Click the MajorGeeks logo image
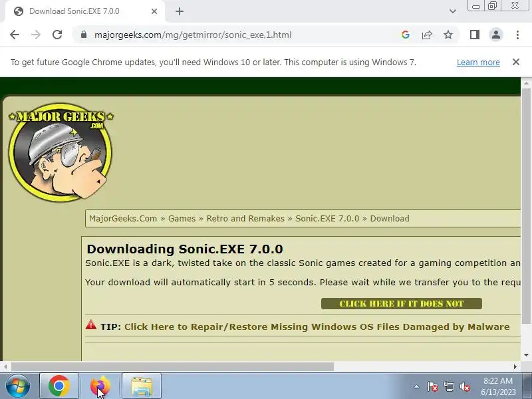 [x=61, y=153]
